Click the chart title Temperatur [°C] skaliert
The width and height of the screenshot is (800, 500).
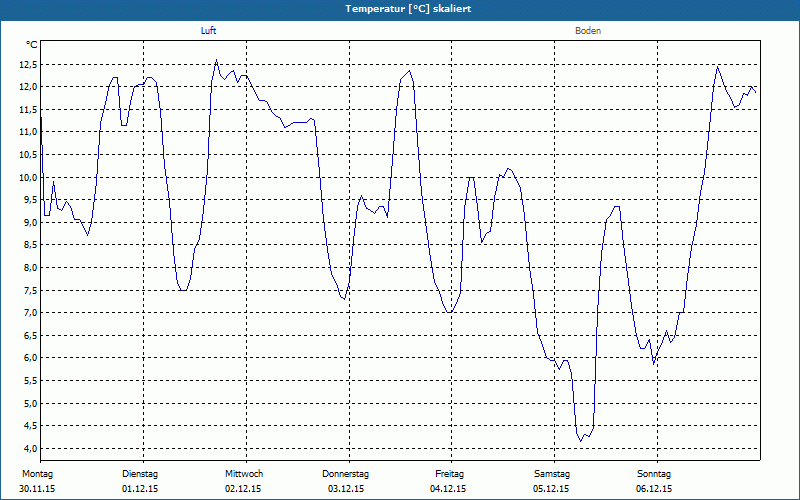point(408,9)
